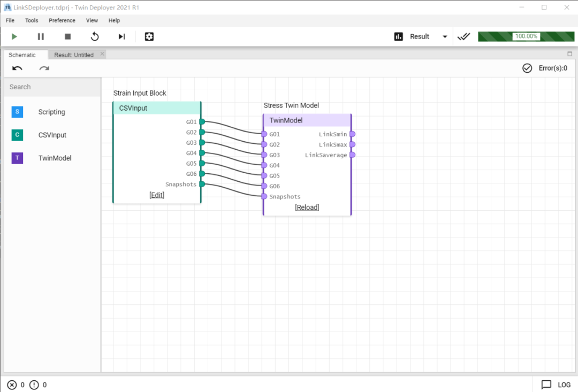Screen dimensions: 578x392
Task: Open the Help menu
Action: [x=115, y=20]
